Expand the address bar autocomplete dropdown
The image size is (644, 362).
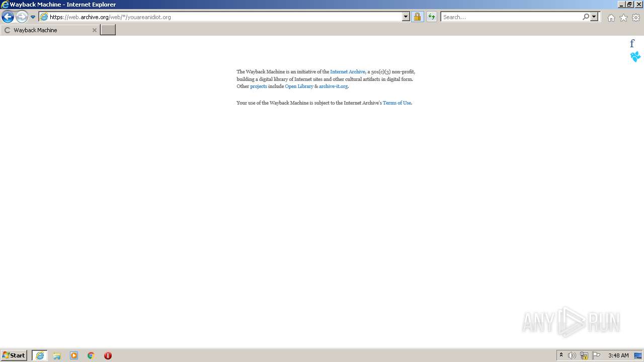[x=406, y=17]
